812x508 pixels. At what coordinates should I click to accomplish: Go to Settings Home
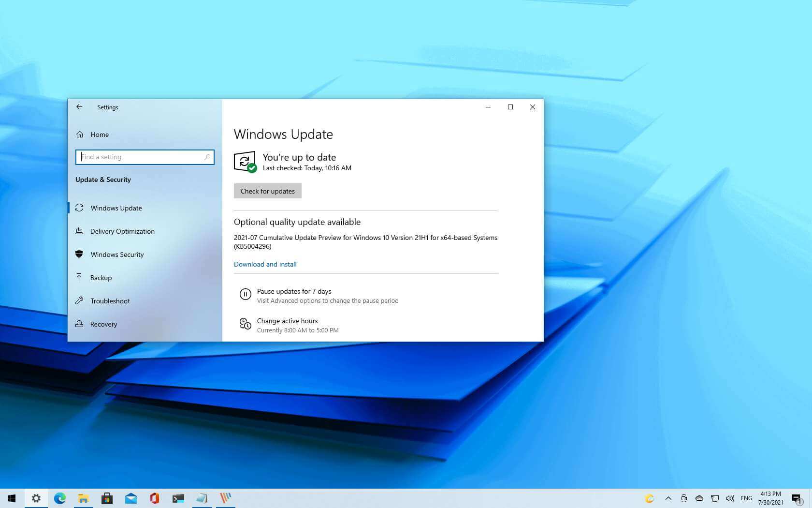(99, 134)
